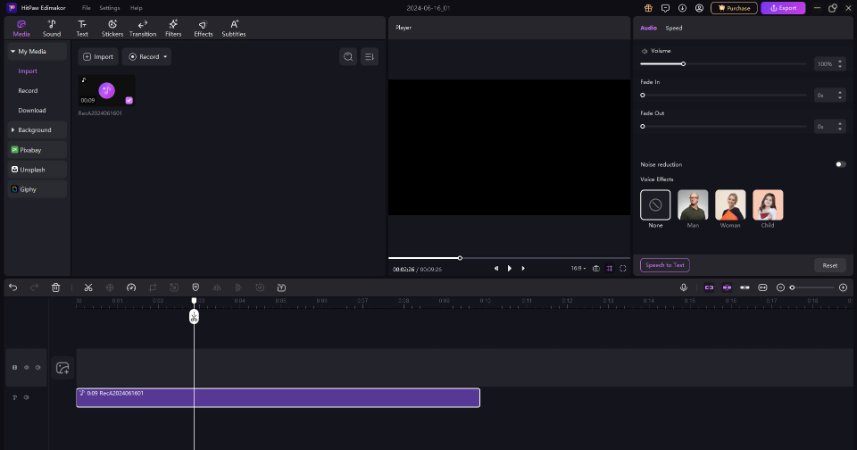The height and width of the screenshot is (450, 857).
Task: Reset the audio settings
Action: pos(830,265)
